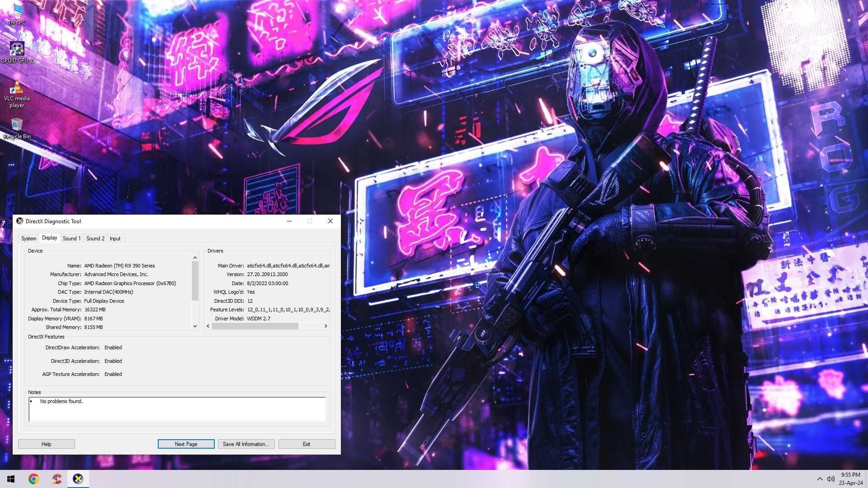This screenshot has width=868, height=488.
Task: Select driver date 8/2/2022 value
Action: [x=268, y=283]
